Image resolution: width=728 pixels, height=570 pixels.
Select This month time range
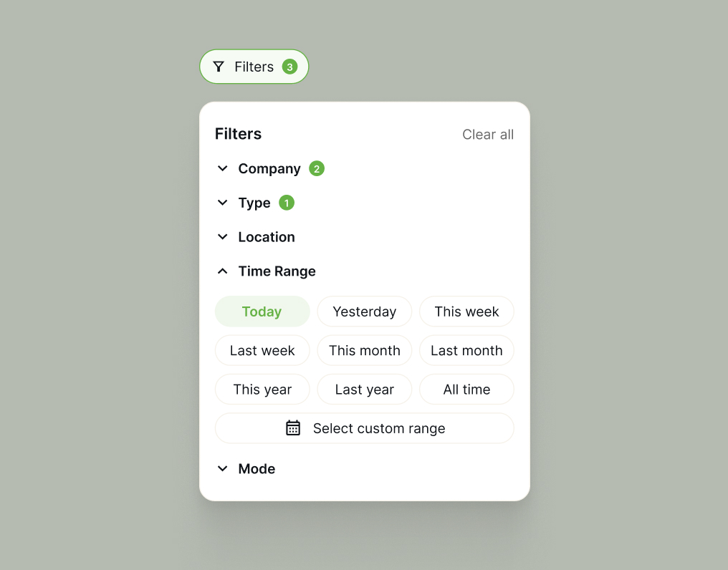[364, 351]
